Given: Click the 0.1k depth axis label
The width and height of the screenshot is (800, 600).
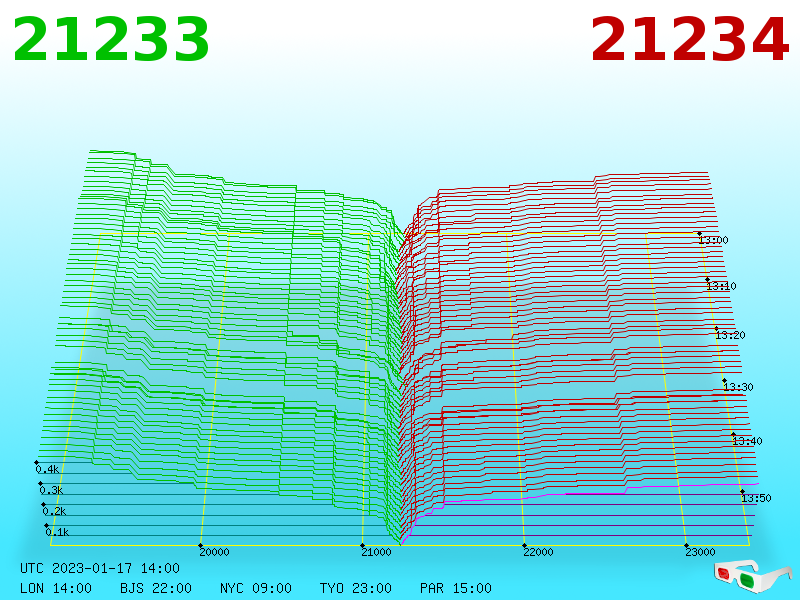Looking at the screenshot, I should 57,532.
